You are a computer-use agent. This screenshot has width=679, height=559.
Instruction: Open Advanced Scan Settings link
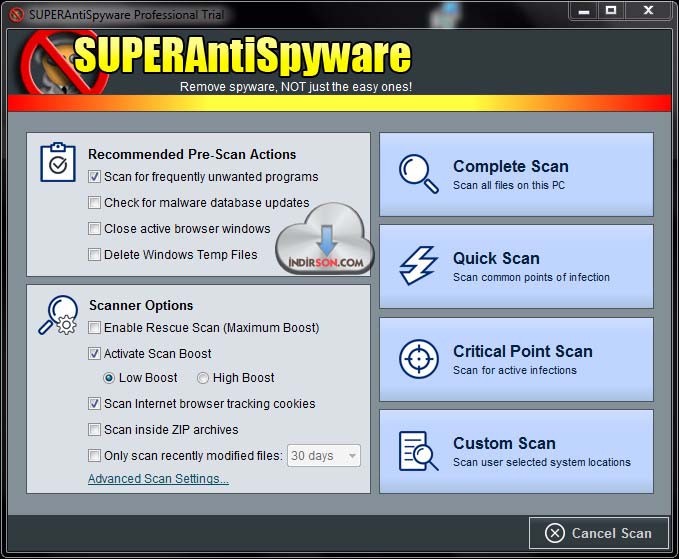[158, 479]
